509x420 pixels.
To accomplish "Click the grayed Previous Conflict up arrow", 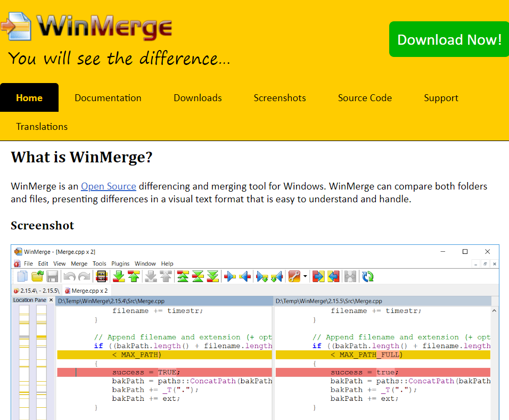I will (x=166, y=276).
